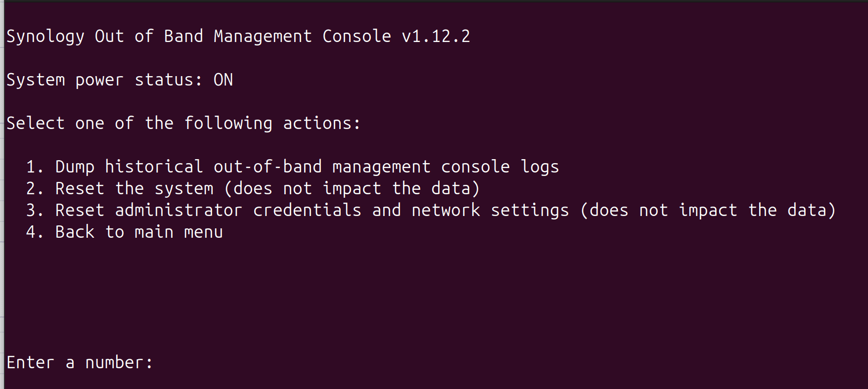Click the empty terminal area below menu options
Viewport: 868px width, 389px height.
434,297
